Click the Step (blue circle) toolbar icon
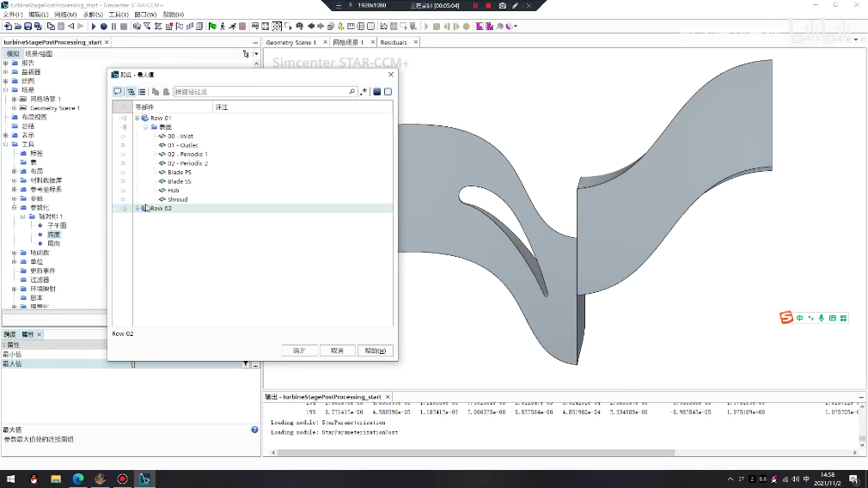This screenshot has width=868, height=488. pos(103,26)
